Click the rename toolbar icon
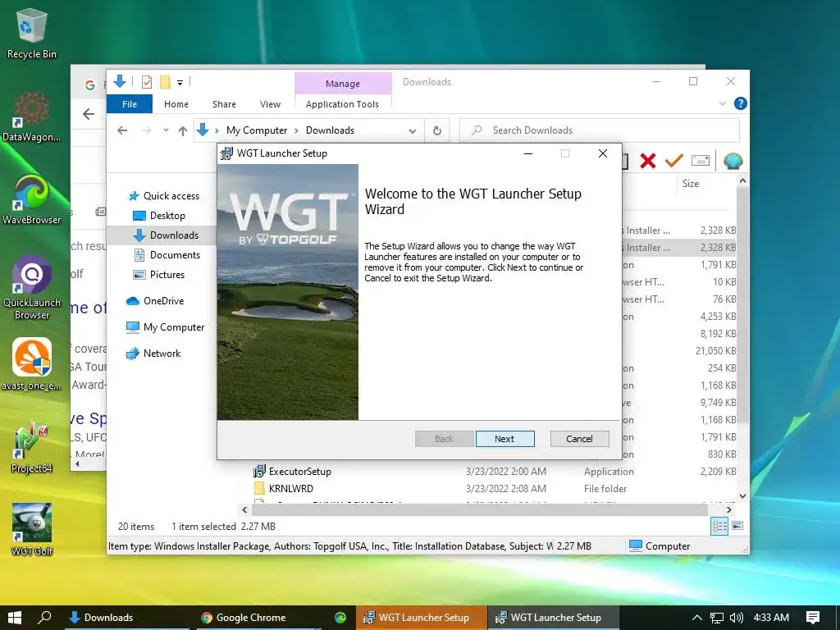840x630 pixels. [701, 160]
